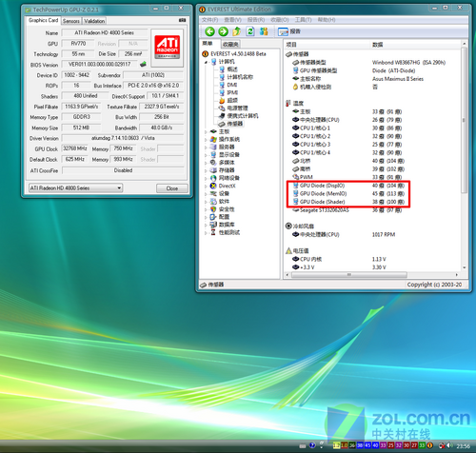Expand the 主板 tree node

click(206, 131)
